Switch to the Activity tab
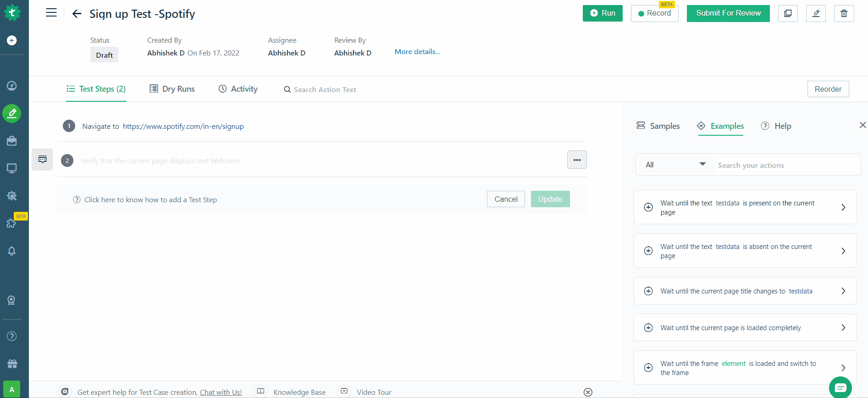The width and height of the screenshot is (868, 398). (238, 89)
